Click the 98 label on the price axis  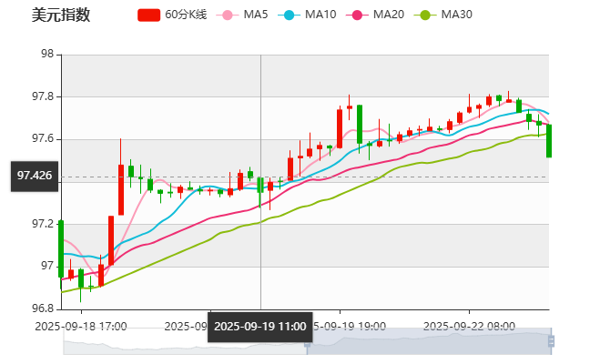pyautogui.click(x=47, y=54)
